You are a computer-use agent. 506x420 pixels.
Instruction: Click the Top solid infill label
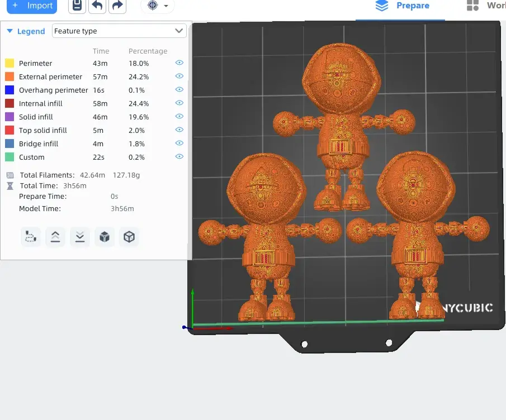point(43,131)
